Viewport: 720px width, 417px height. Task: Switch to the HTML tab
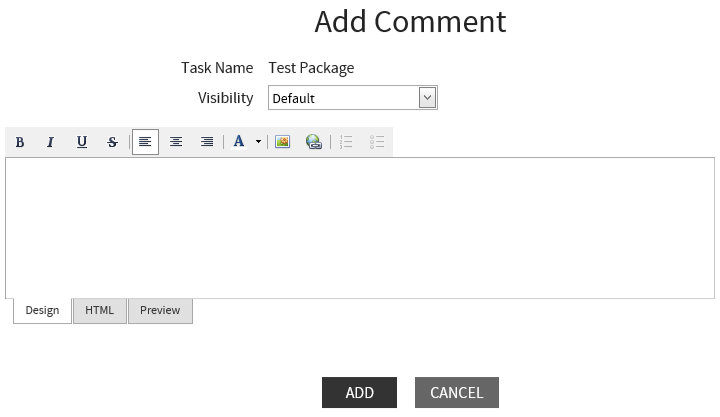point(100,311)
